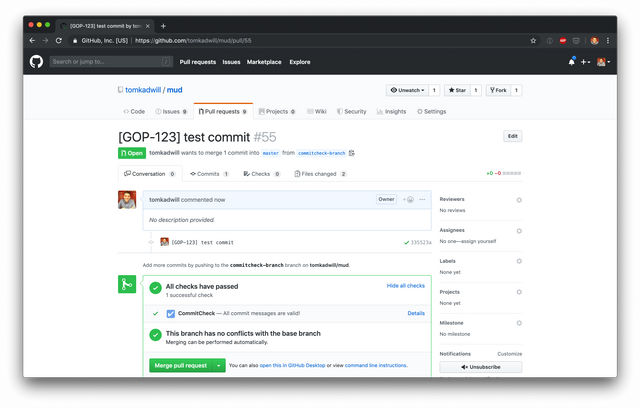Open sidebar Projects gear settings
The image size is (640, 408).
tap(519, 292)
